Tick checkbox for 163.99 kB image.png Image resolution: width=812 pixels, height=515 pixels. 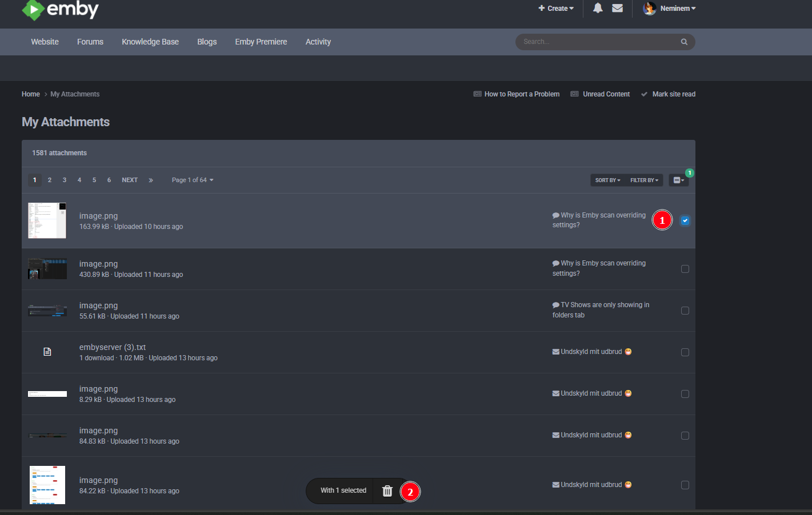coord(685,220)
